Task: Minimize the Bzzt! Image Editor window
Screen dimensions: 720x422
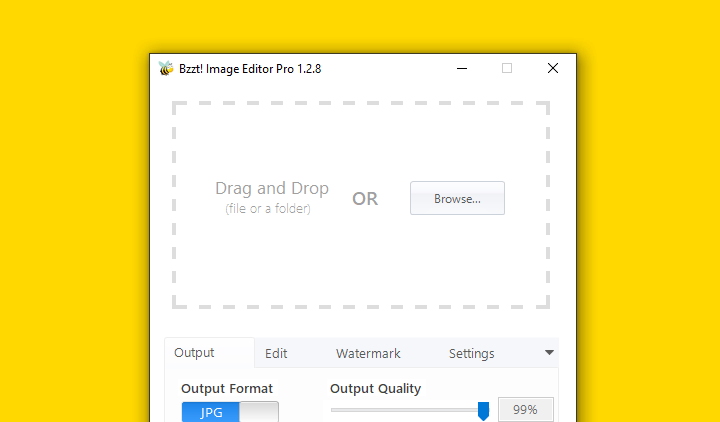Action: (x=462, y=68)
